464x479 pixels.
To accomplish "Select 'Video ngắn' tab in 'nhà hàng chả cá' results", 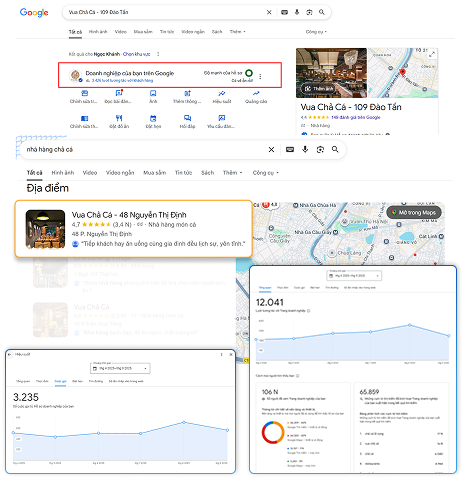I will pyautogui.click(x=120, y=173).
